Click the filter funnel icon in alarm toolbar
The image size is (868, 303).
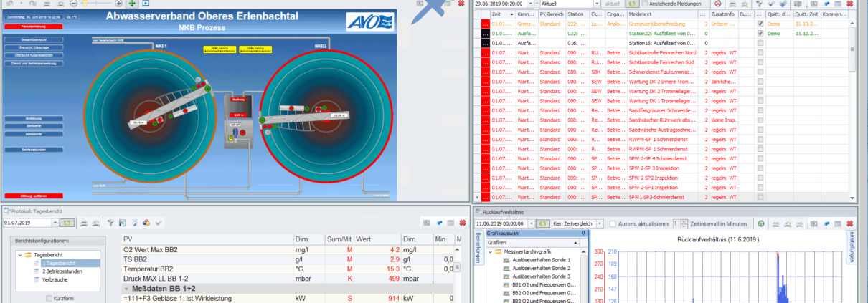tap(760, 4)
